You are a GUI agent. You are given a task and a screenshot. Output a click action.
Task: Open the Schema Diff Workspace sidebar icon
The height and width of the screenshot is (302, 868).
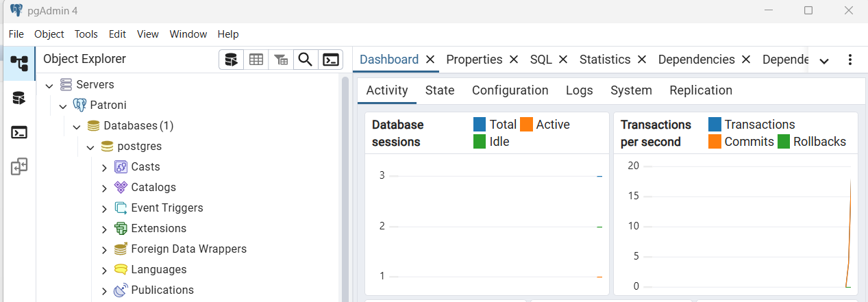pyautogui.click(x=19, y=166)
